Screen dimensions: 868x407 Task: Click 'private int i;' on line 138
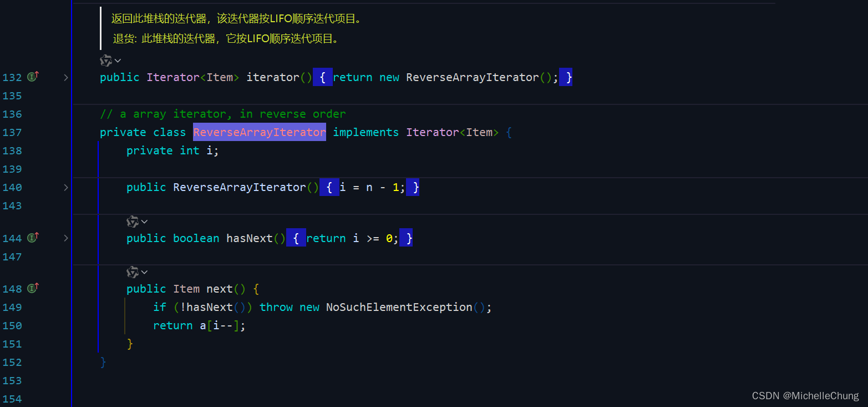coord(173,150)
